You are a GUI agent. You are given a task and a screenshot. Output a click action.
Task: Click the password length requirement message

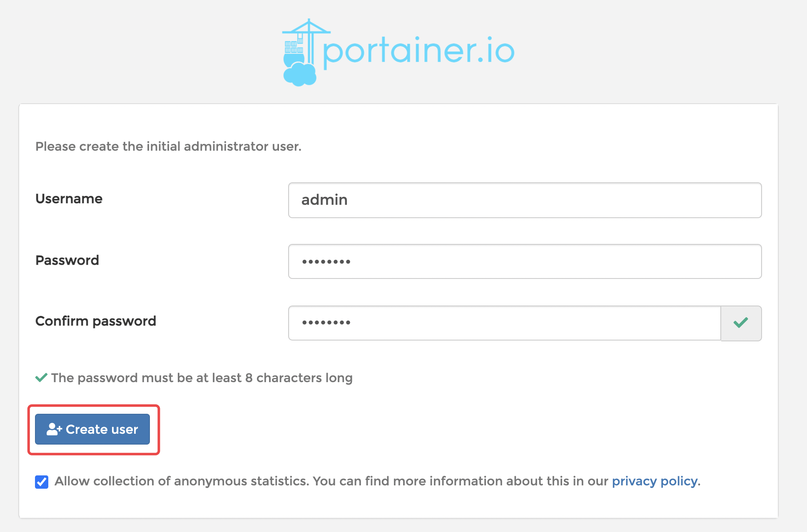(202, 378)
